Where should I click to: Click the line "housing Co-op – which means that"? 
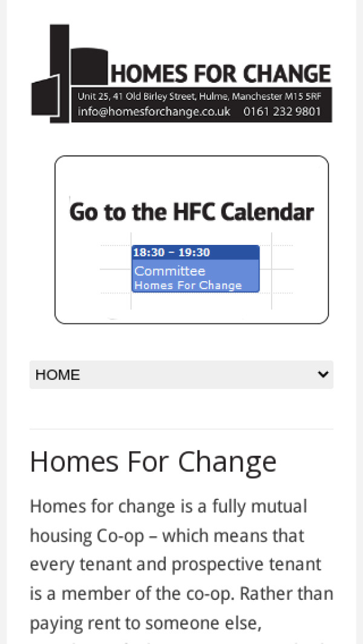coord(167,535)
